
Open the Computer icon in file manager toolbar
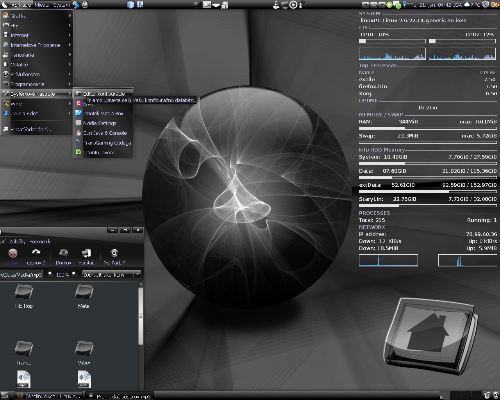click(87, 253)
